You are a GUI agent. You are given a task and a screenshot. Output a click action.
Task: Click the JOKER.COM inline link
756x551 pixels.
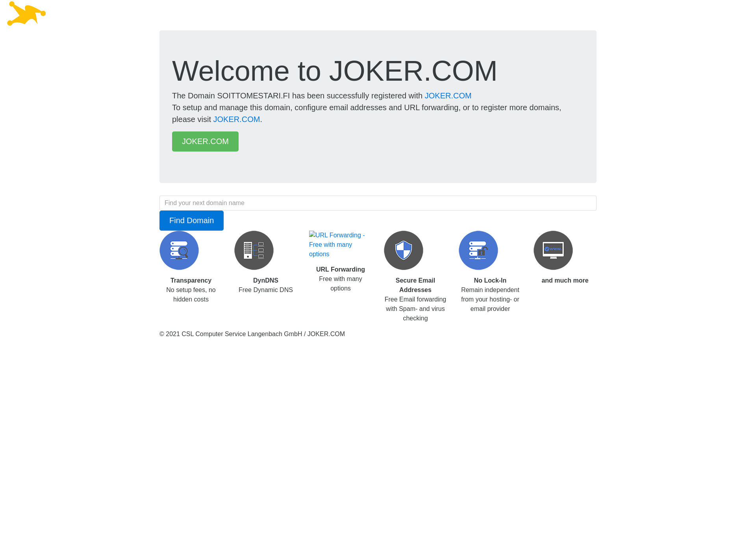coord(448,96)
